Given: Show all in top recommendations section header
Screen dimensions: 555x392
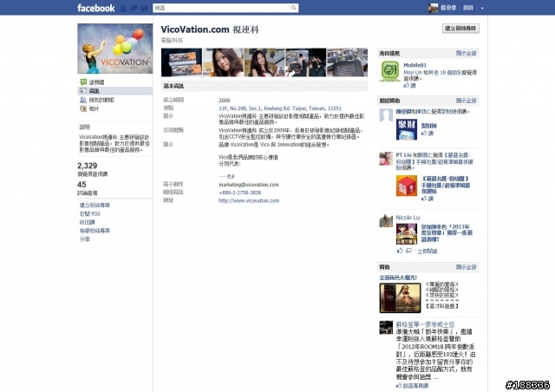Looking at the screenshot, I should point(466,53).
